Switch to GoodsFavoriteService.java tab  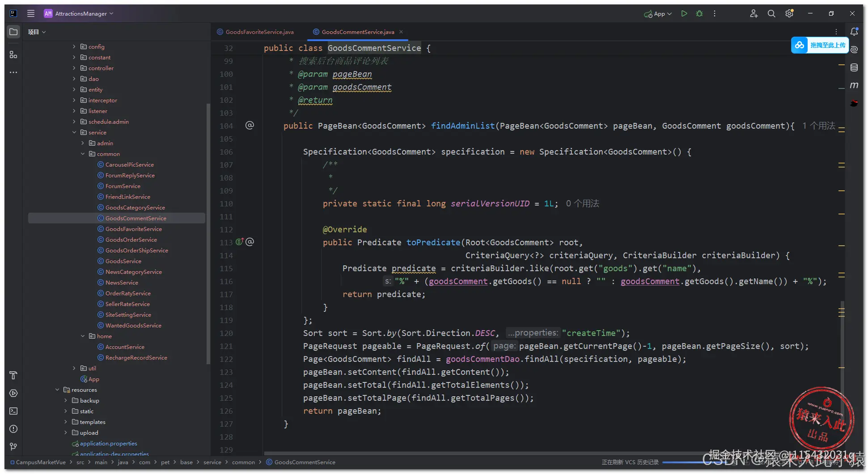point(259,32)
